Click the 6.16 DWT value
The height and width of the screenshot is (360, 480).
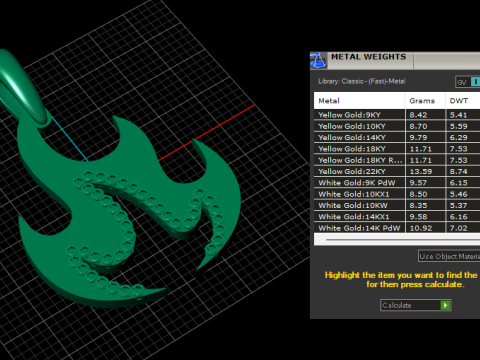tap(459, 217)
